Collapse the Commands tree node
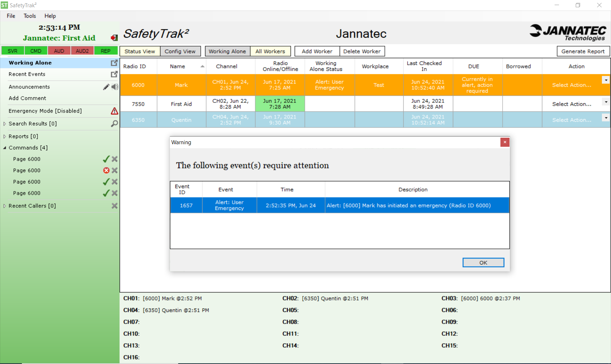Viewport: 611px width, 364px height. (x=4, y=148)
